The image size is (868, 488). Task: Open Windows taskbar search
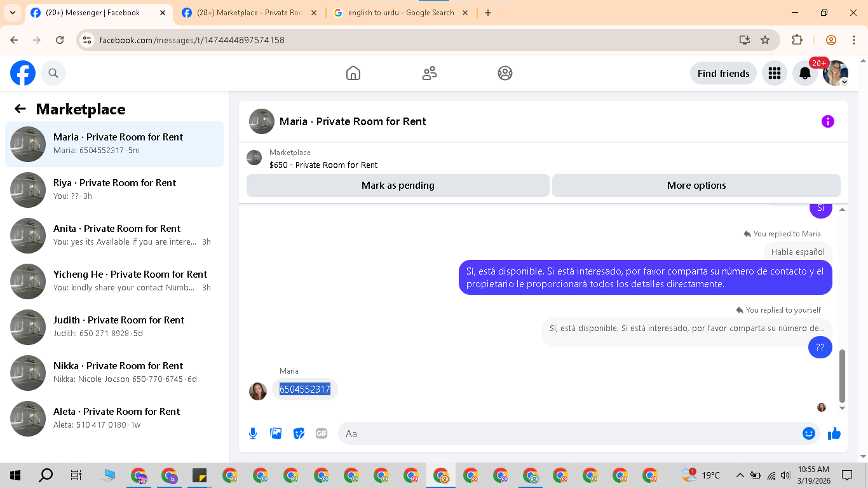(x=46, y=475)
